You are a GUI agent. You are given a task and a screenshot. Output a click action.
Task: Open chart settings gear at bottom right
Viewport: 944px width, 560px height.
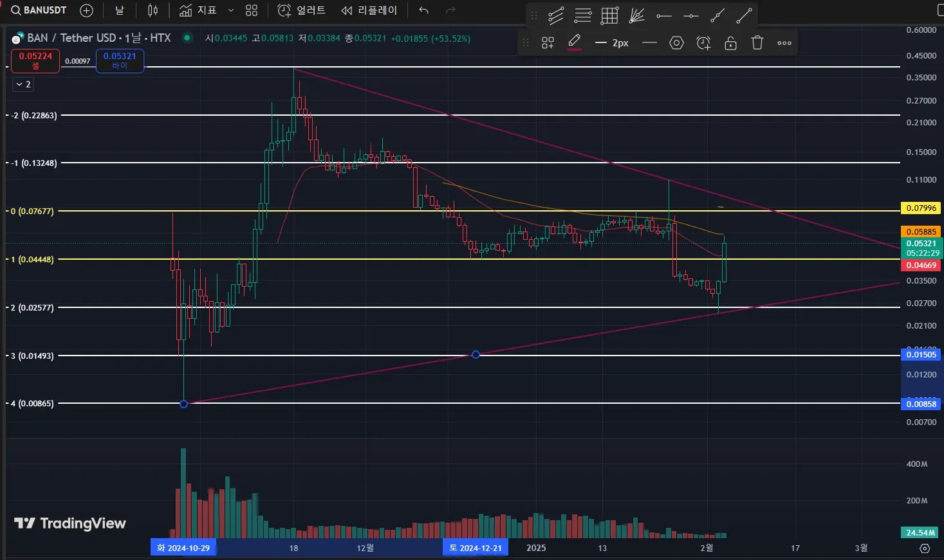click(x=925, y=548)
